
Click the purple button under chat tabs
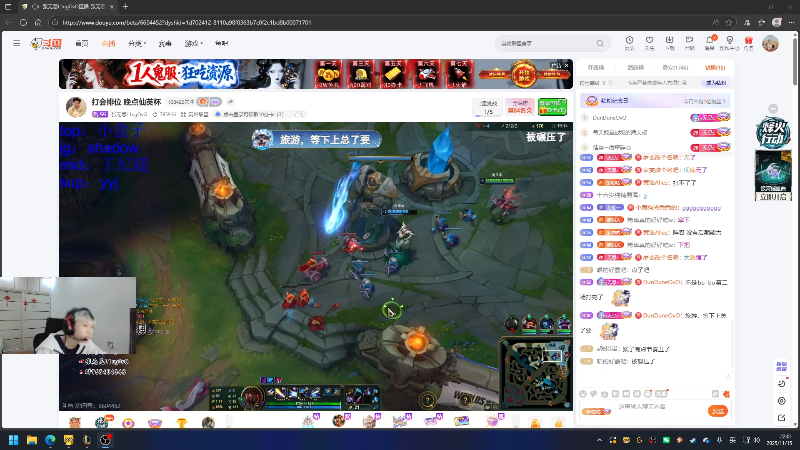715,83
